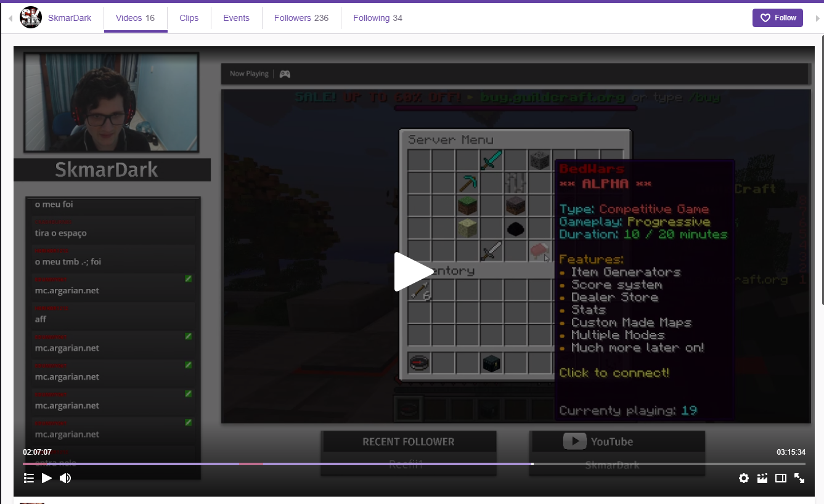
Task: Click the diamond sword in Server Menu
Action: coord(492,161)
